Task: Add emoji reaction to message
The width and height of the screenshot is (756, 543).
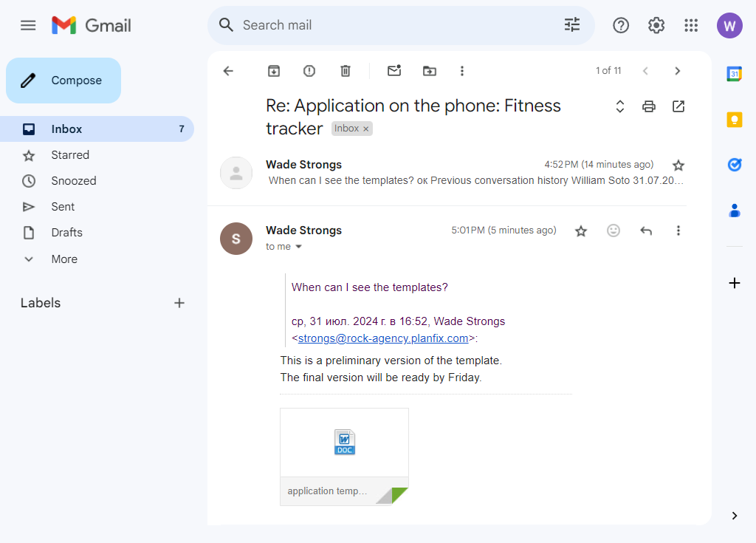Action: tap(614, 230)
